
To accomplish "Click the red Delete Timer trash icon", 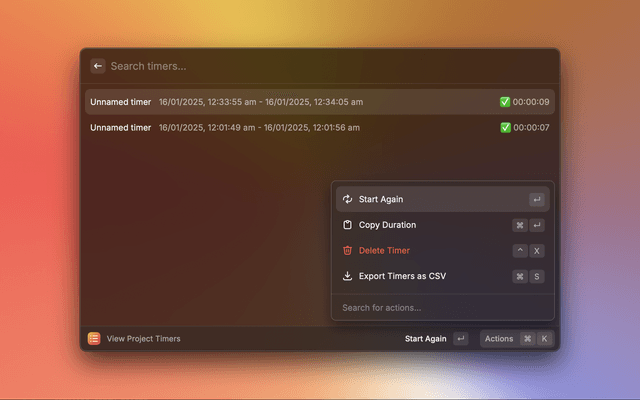I will click(347, 250).
